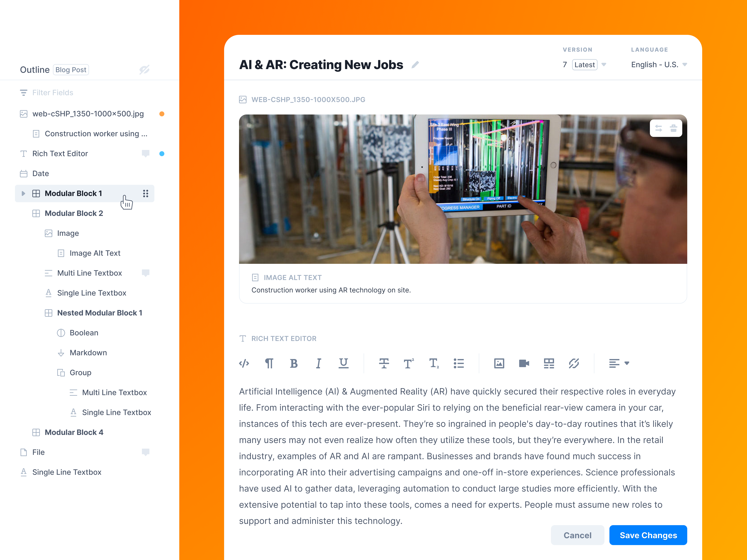Insert a bulleted list

459,363
